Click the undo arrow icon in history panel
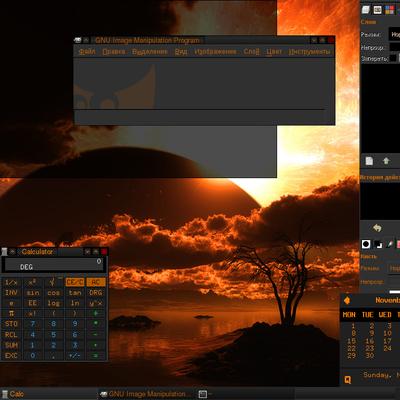 [x=377, y=228]
